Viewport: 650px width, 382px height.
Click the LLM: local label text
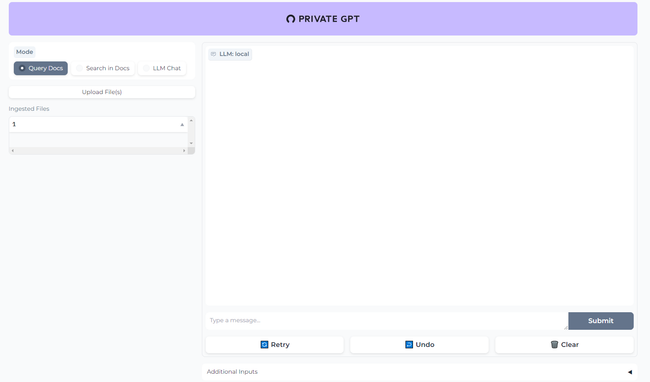[x=234, y=54]
